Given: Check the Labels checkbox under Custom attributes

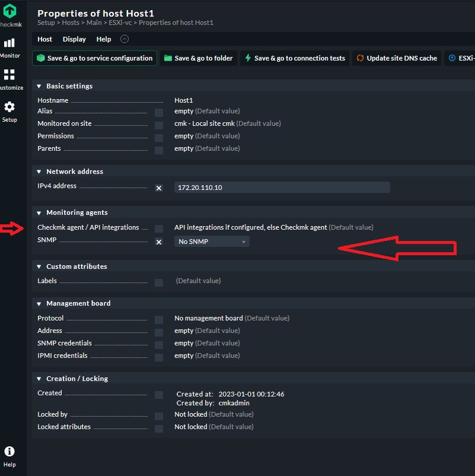Looking at the screenshot, I should point(158,282).
